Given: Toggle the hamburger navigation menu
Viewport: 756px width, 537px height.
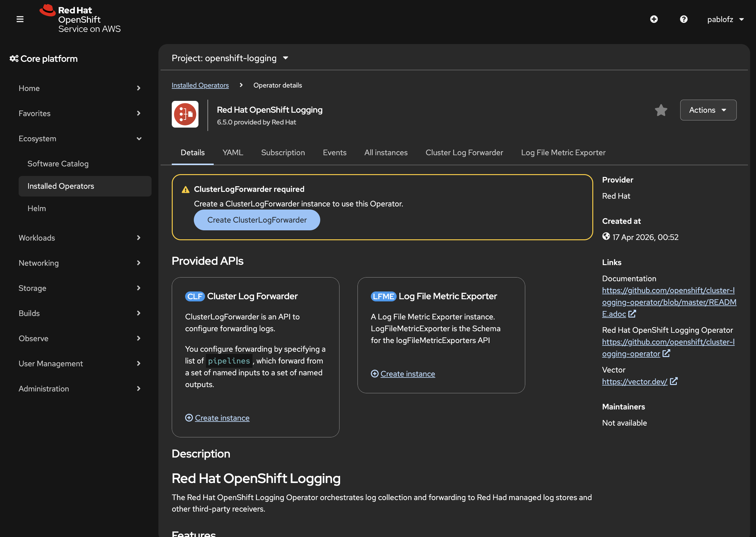Looking at the screenshot, I should click(20, 19).
